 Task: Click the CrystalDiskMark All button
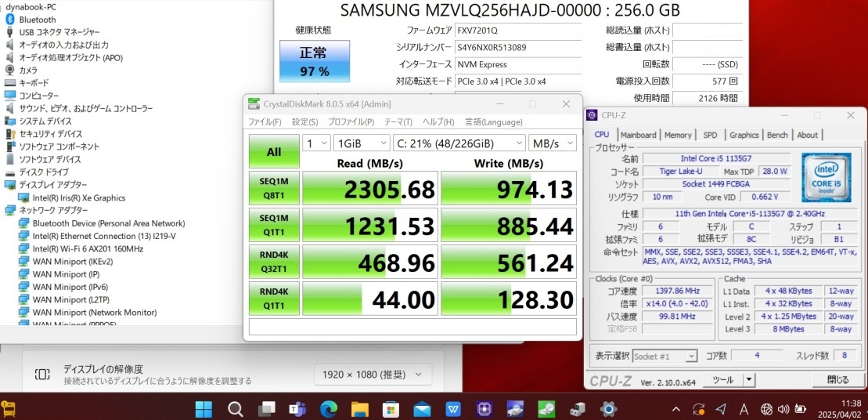pos(274,152)
